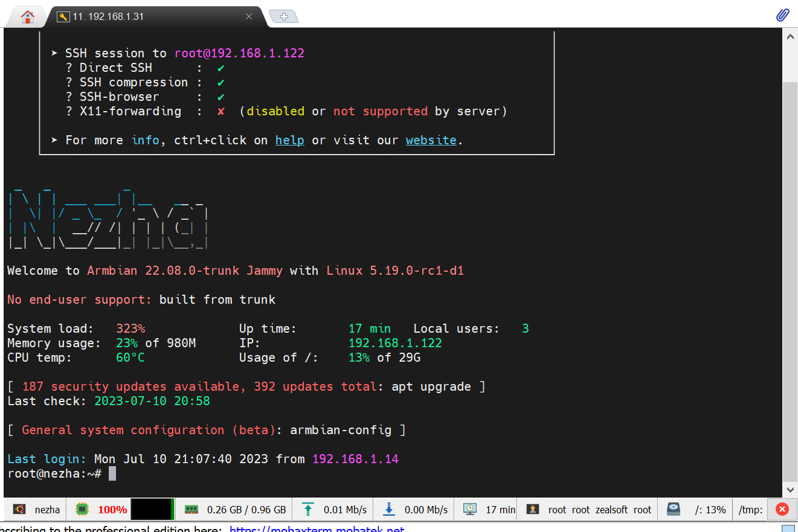Screen dimensions: 798x532
Task: Click the apt upgrade command text
Action: point(431,386)
